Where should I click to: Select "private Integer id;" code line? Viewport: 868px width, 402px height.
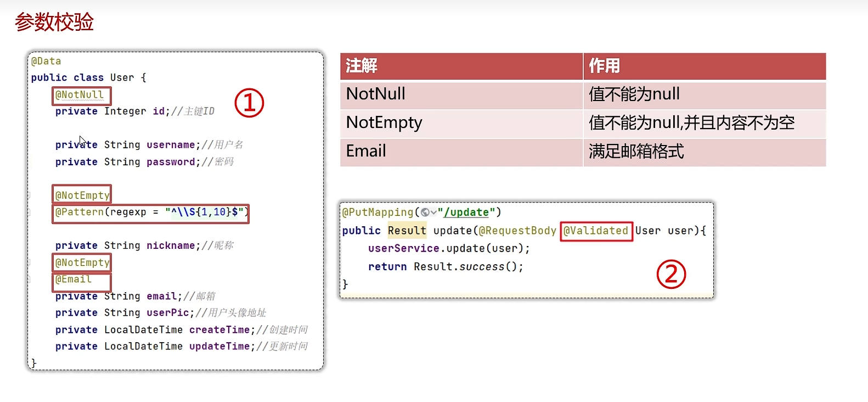point(112,111)
